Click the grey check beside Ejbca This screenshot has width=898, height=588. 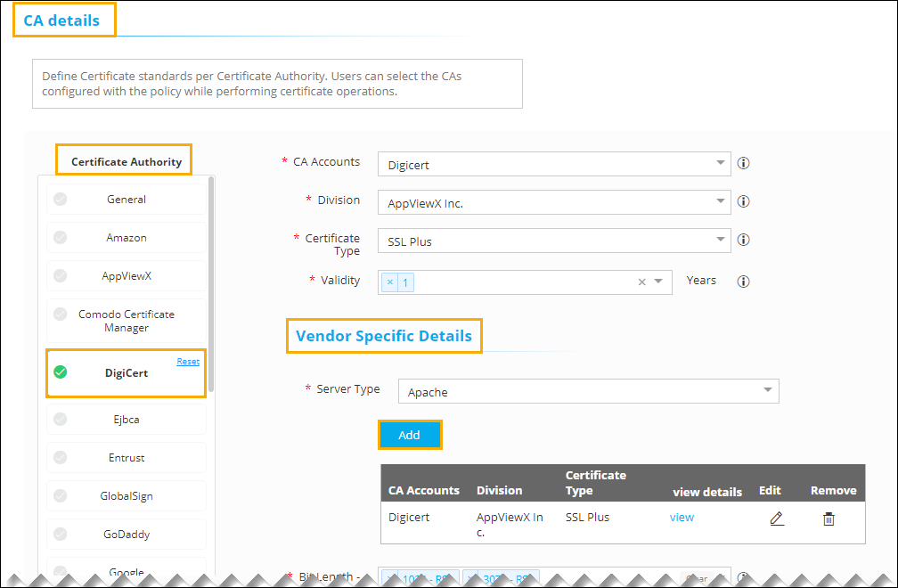pyautogui.click(x=61, y=419)
